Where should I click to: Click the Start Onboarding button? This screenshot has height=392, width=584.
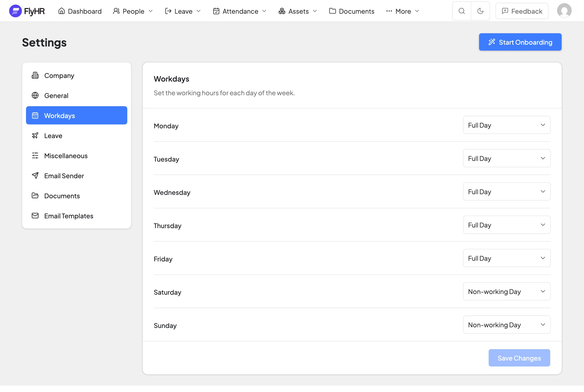(520, 42)
